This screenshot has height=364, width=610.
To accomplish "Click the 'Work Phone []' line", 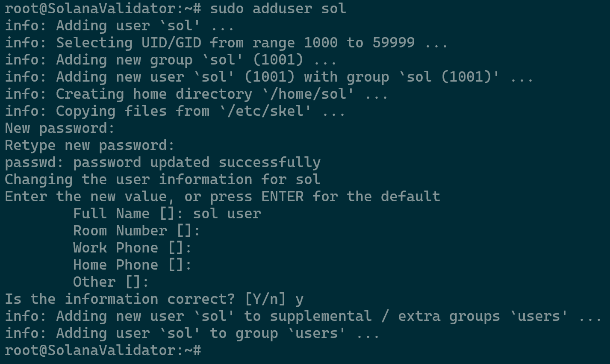I will pos(132,248).
